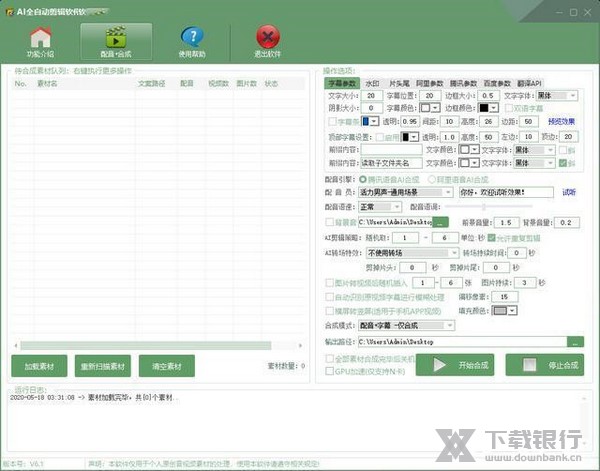600x471 pixels.
Task: Uncheck the checked 斜 italic box
Action: pyautogui.click(x=562, y=163)
